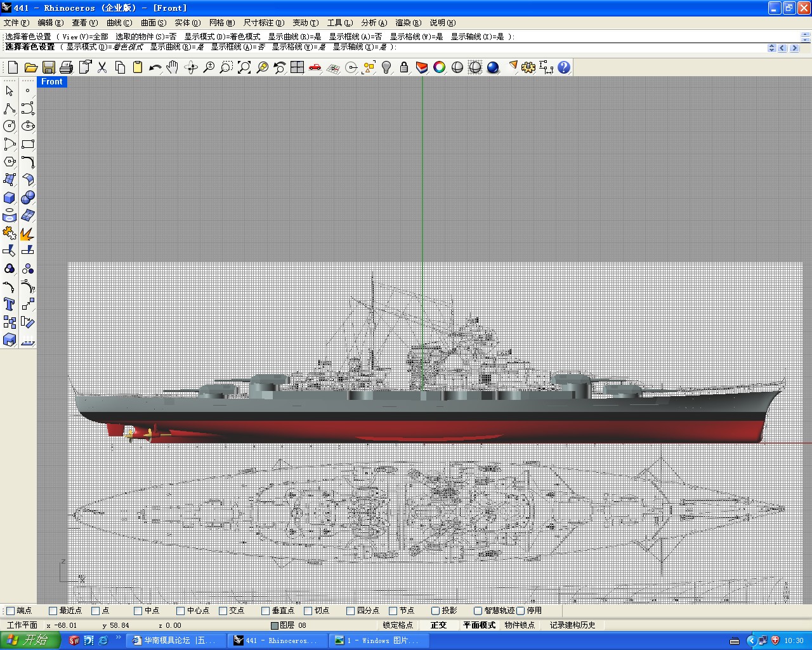This screenshot has height=650, width=812.
Task: Open help with the question mark icon
Action: (x=564, y=67)
